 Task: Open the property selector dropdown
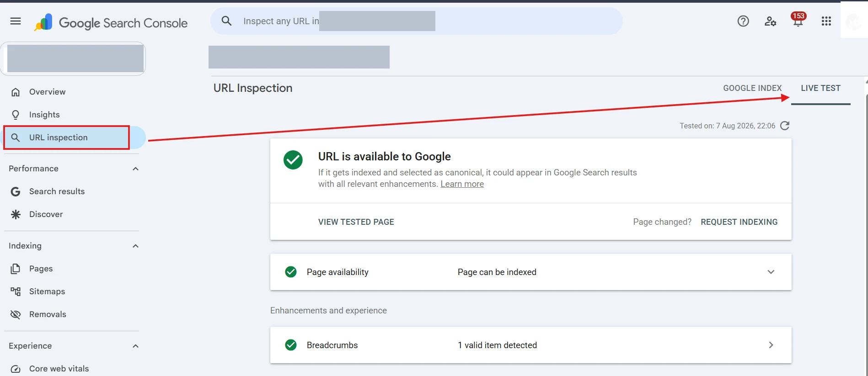click(73, 58)
